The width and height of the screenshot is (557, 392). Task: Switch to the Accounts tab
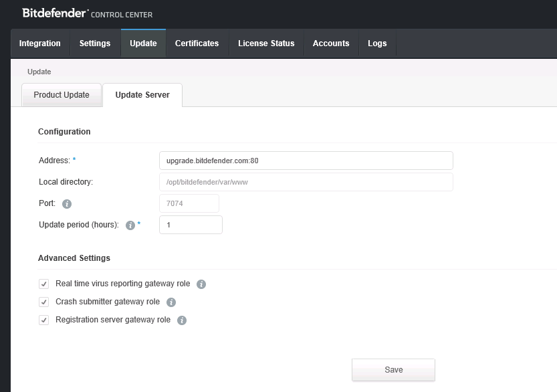click(x=331, y=43)
